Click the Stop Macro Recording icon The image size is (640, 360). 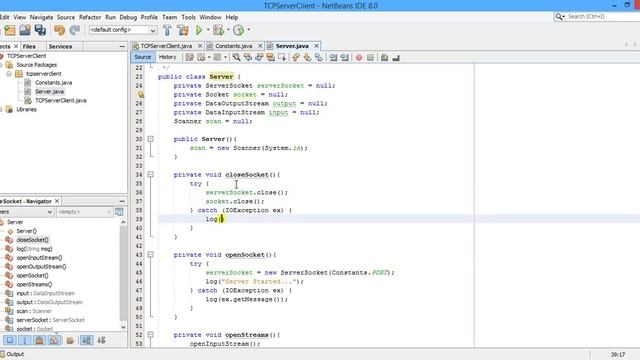pos(370,58)
